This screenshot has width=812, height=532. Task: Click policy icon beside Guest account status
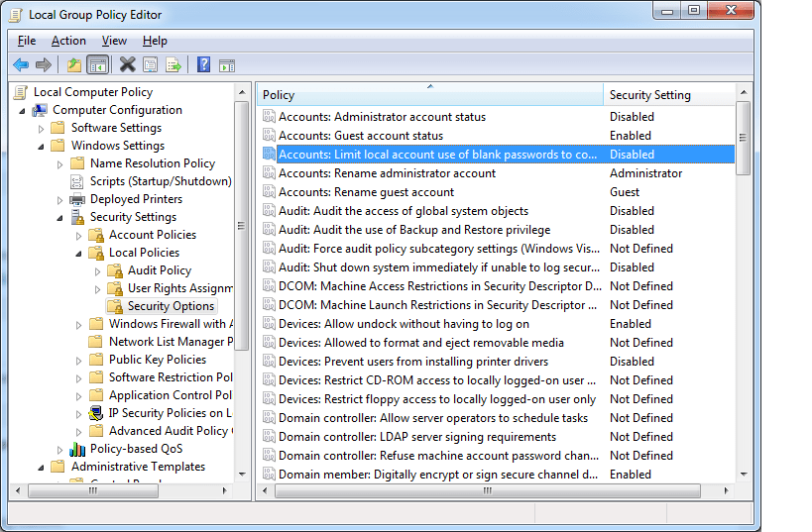coord(269,135)
